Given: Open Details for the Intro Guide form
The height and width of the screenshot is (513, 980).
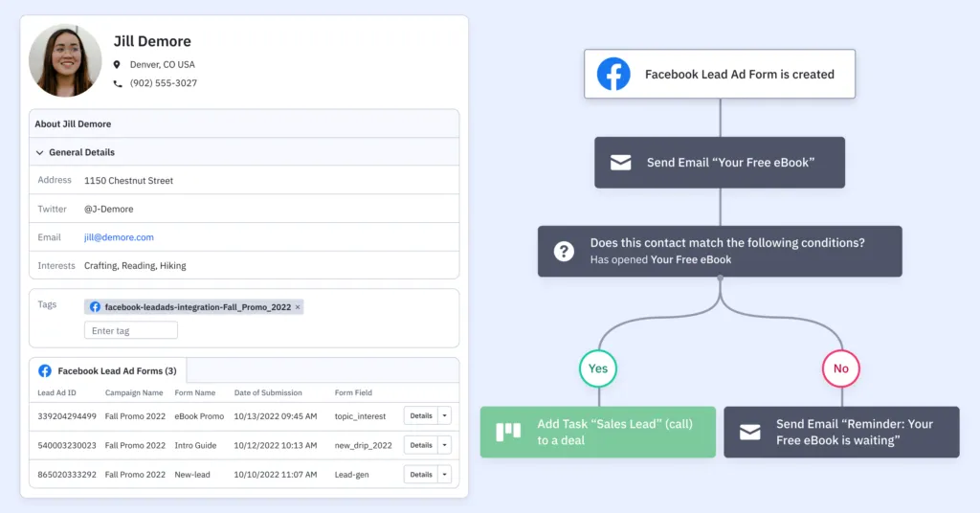Looking at the screenshot, I should point(421,445).
